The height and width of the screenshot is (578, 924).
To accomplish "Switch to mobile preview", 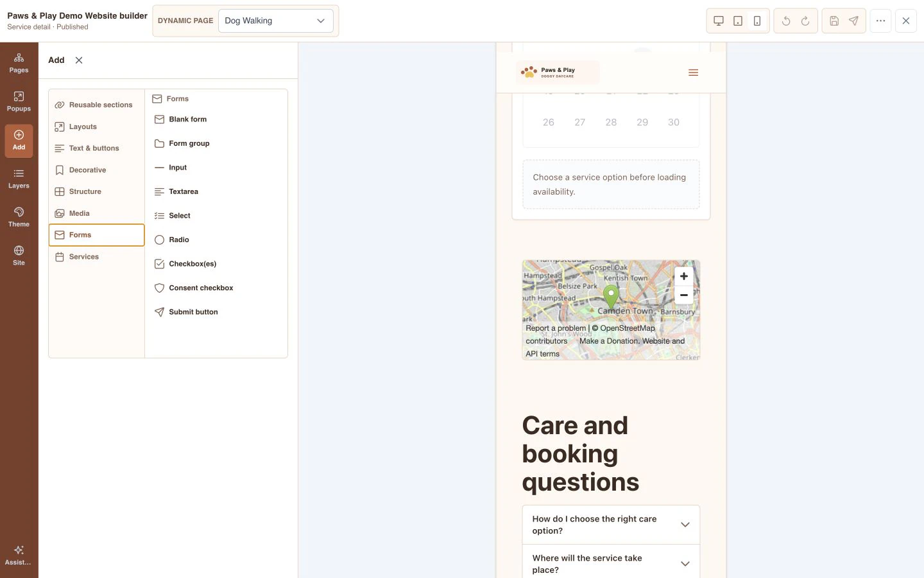I will [757, 21].
